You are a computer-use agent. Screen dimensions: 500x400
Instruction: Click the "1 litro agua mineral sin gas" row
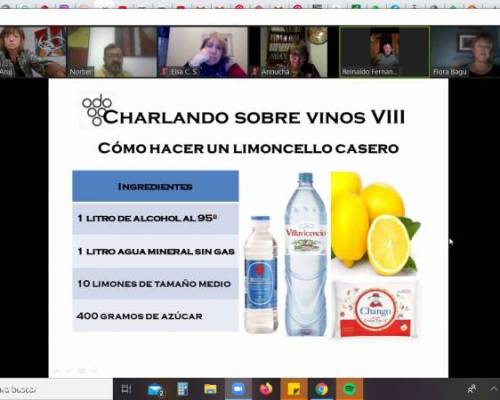155,251
